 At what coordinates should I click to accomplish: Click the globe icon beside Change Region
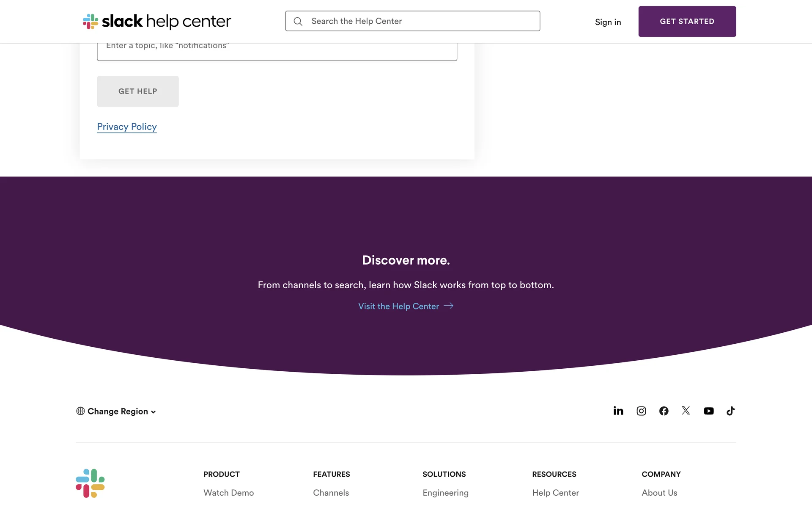pos(80,411)
